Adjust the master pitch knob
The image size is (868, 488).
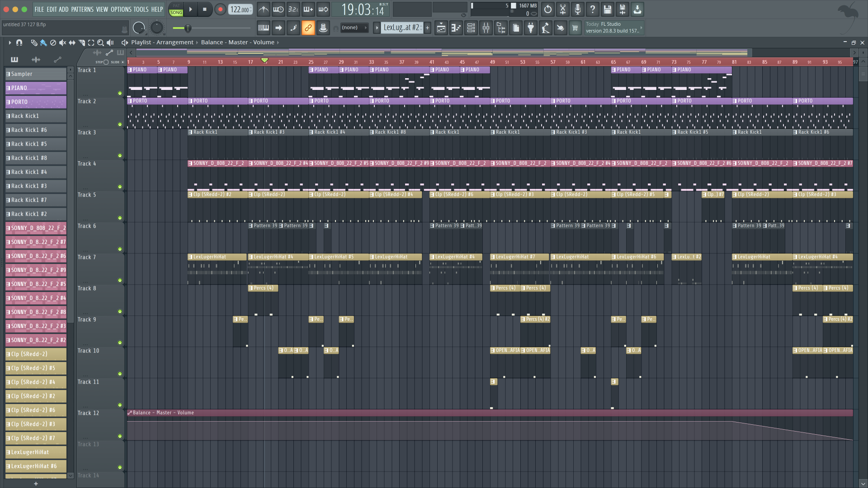156,28
